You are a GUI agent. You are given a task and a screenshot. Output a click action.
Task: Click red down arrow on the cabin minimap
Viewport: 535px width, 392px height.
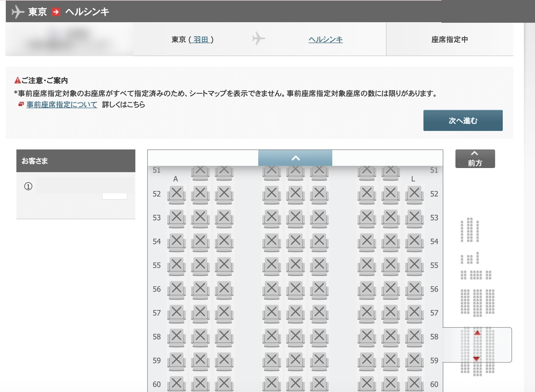(476, 359)
